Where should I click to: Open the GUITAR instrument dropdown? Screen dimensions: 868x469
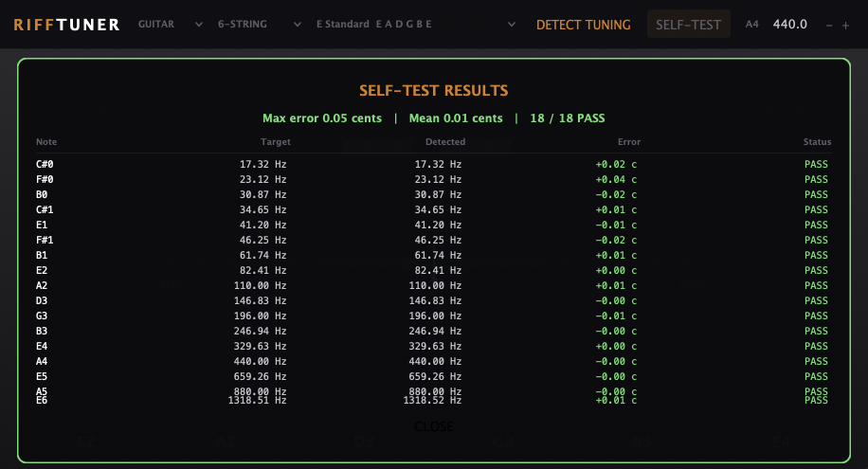[x=170, y=25]
